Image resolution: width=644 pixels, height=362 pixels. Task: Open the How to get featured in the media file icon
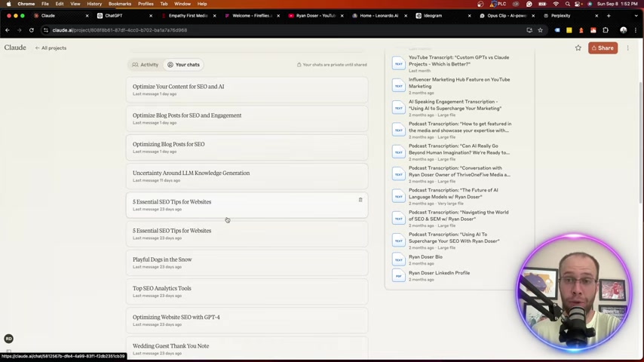(398, 130)
